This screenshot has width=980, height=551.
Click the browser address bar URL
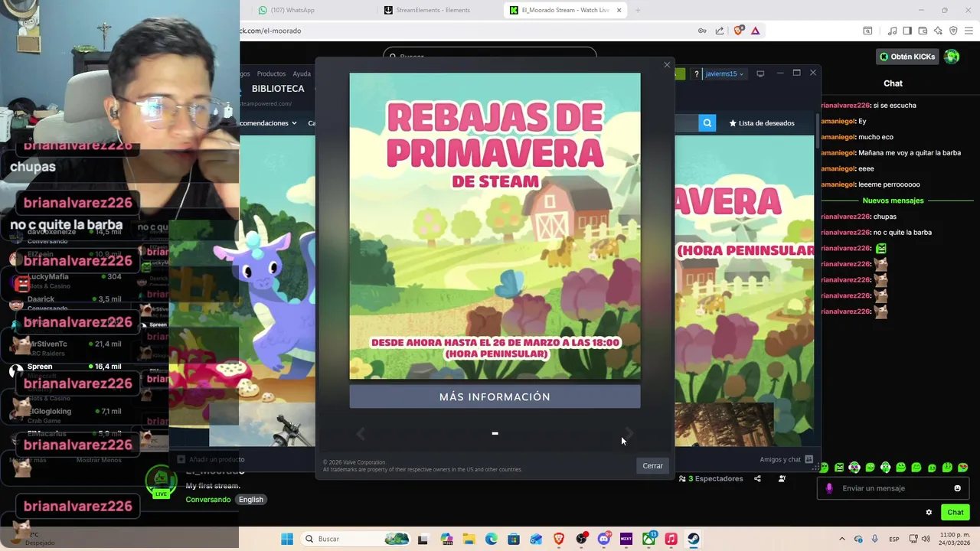tap(270, 31)
